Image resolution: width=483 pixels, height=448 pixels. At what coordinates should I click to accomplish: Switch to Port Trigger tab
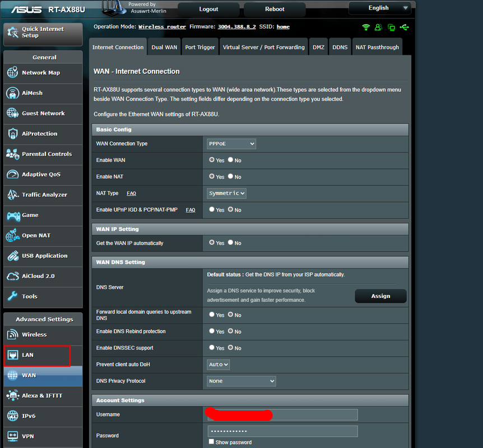pos(200,47)
